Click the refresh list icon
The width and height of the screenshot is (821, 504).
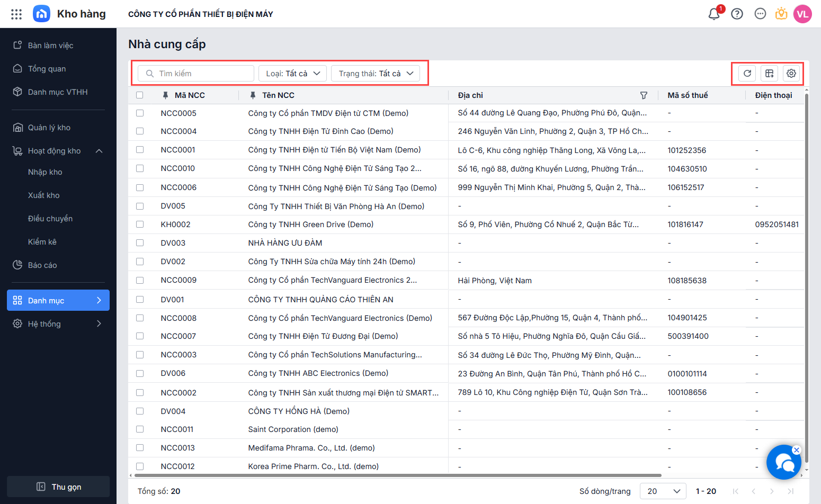click(x=747, y=74)
